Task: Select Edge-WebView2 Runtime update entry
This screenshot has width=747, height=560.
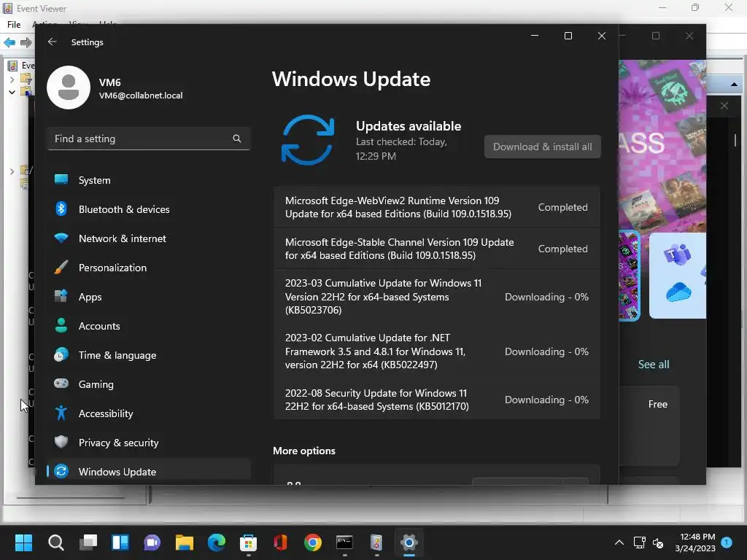Action: (437, 207)
